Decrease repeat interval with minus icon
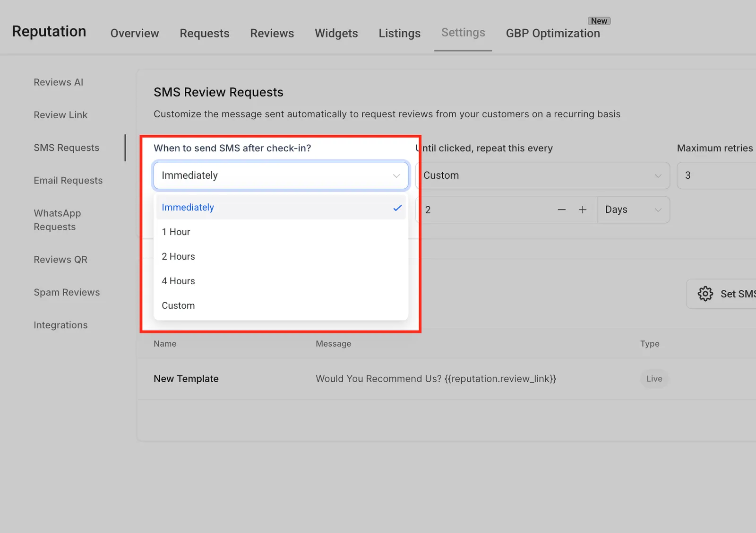This screenshot has width=756, height=533. coord(561,210)
